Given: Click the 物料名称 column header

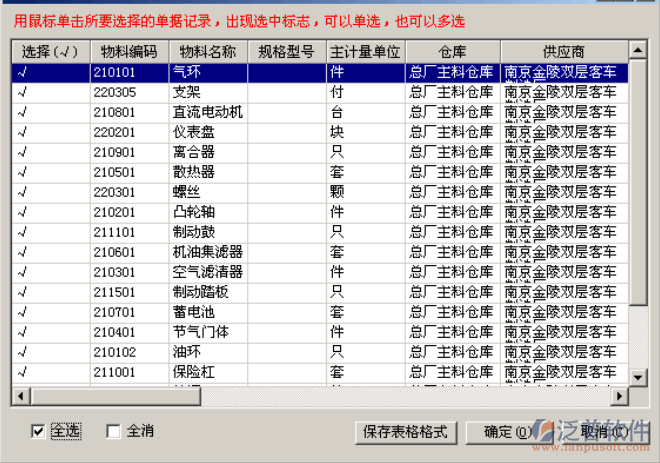Looking at the screenshot, I should pyautogui.click(x=207, y=51).
